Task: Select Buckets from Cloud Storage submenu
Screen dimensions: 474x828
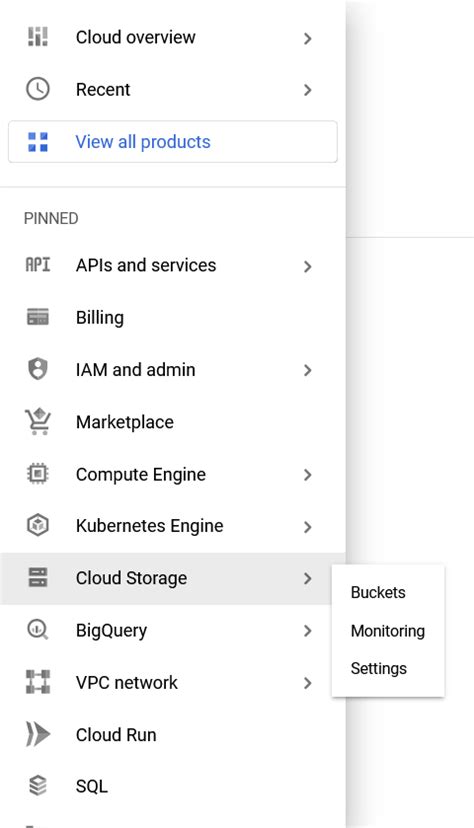Action: 378,592
